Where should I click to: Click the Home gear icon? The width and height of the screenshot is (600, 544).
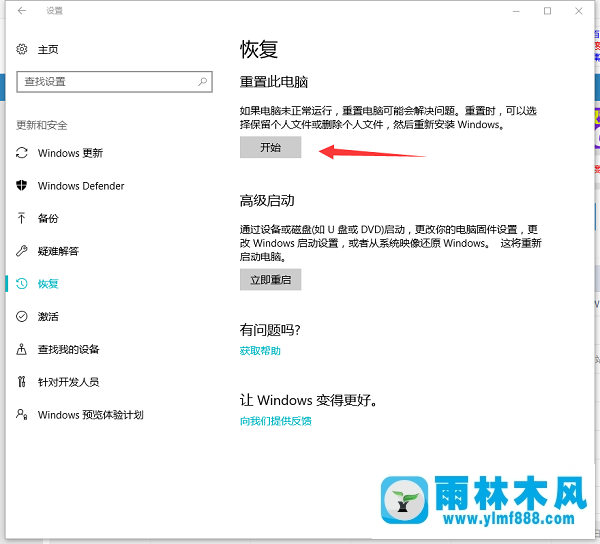pyautogui.click(x=22, y=49)
